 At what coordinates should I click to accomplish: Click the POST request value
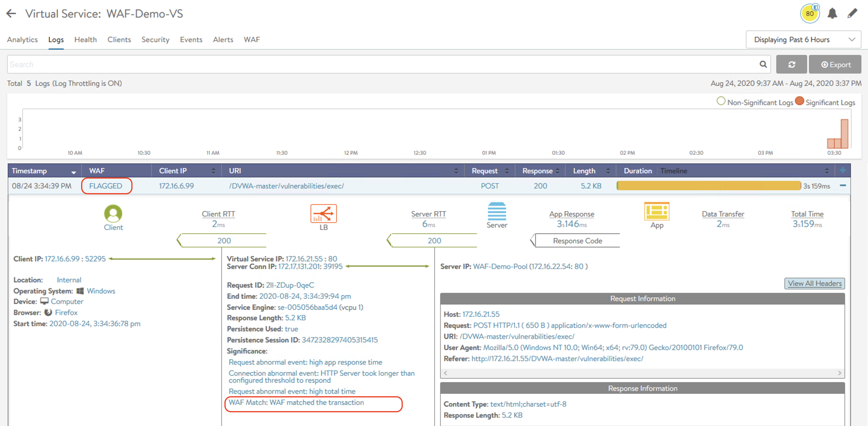click(489, 186)
